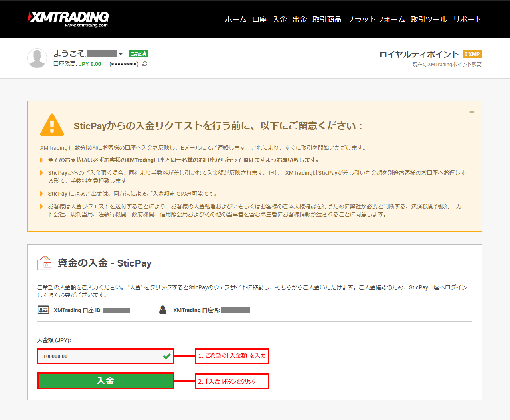The height and width of the screenshot is (420, 510).
Task: Click the 0 XMP points badge
Action: 472,54
